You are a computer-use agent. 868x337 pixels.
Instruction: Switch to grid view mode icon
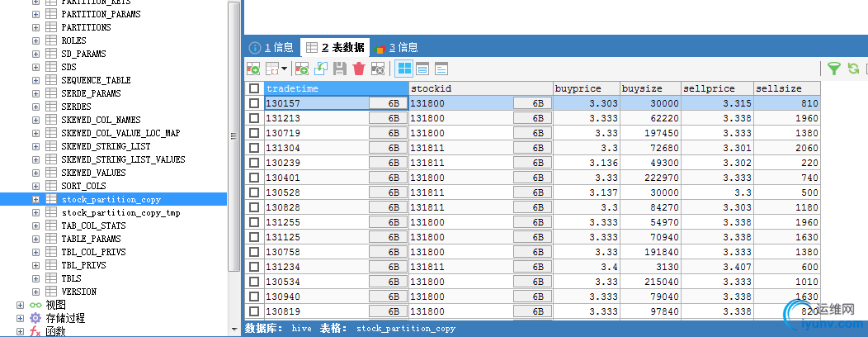tap(405, 69)
